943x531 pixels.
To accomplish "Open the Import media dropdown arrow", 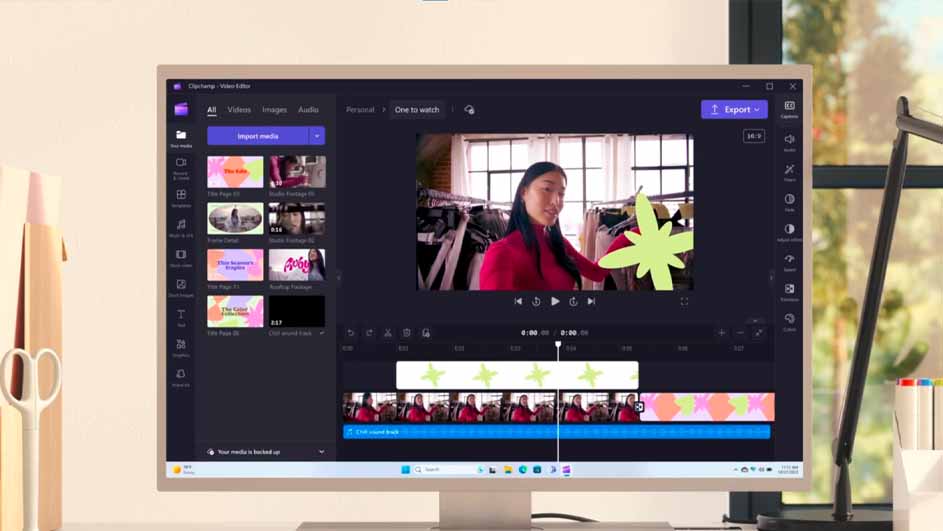I will (x=317, y=136).
